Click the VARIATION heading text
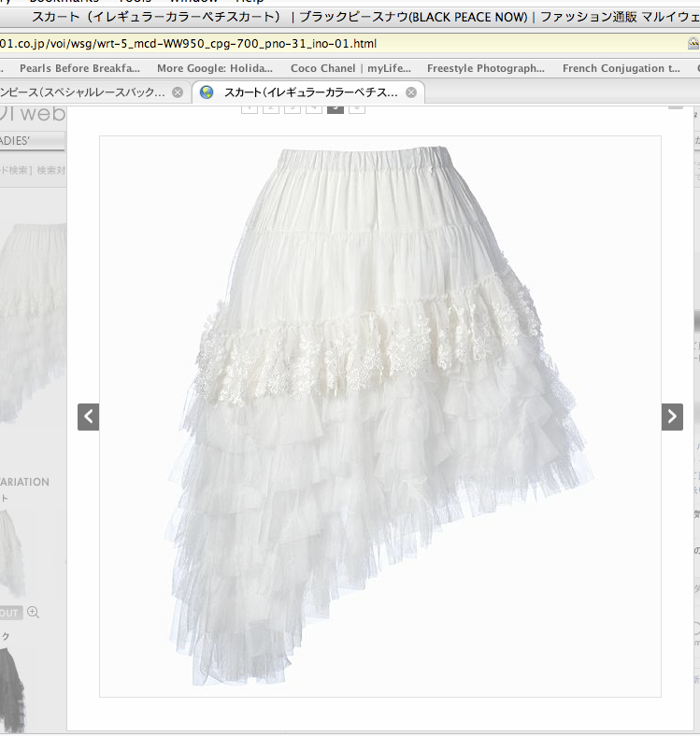Image resolution: width=700 pixels, height=736 pixels. 24,482
